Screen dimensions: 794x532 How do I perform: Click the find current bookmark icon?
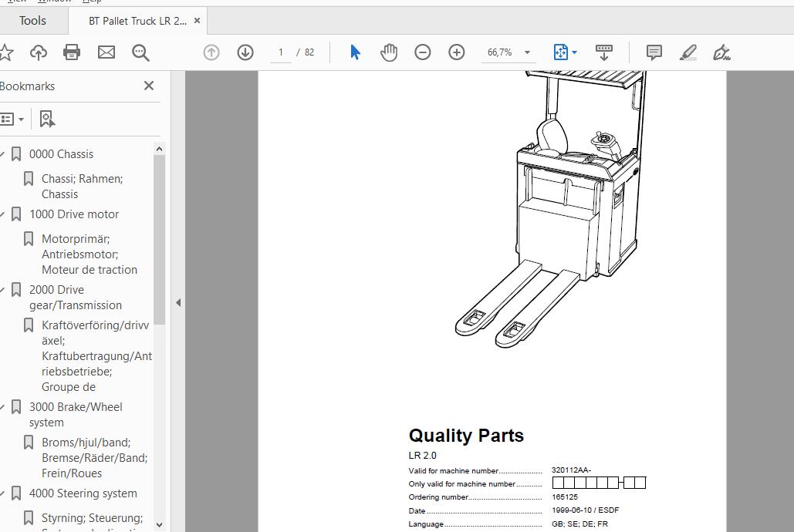coord(47,120)
